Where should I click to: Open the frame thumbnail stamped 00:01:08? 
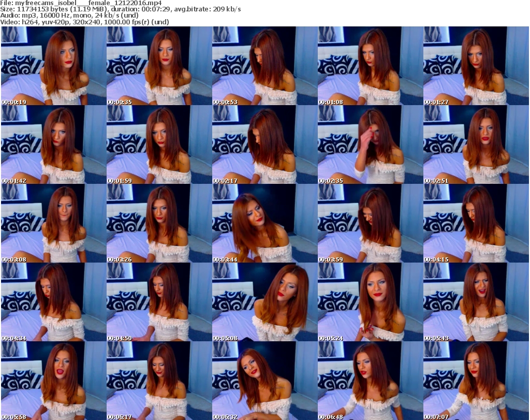click(x=370, y=66)
